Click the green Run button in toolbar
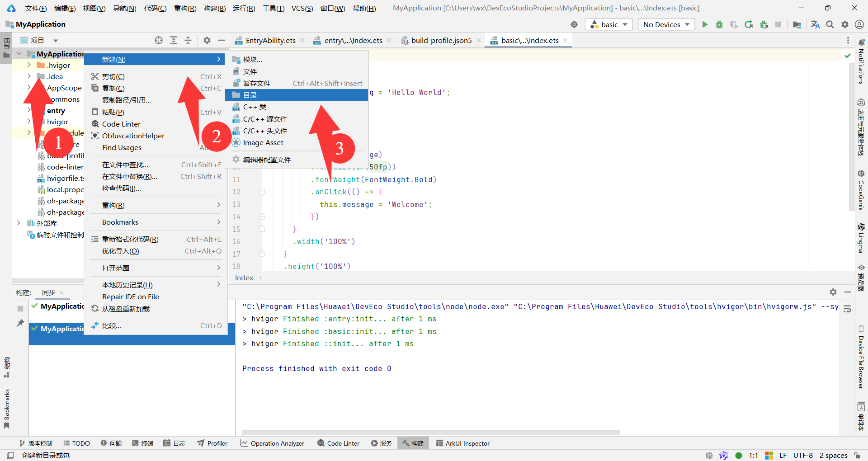 [704, 24]
